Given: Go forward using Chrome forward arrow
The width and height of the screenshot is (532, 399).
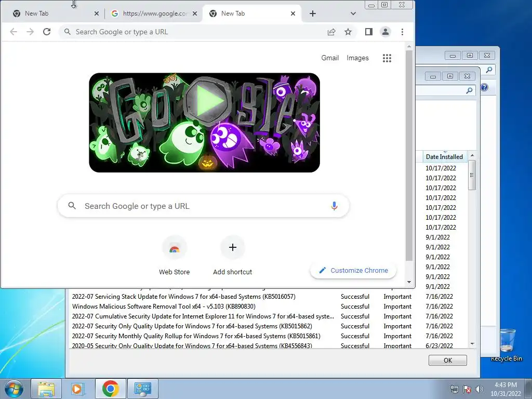Looking at the screenshot, I should 30,32.
